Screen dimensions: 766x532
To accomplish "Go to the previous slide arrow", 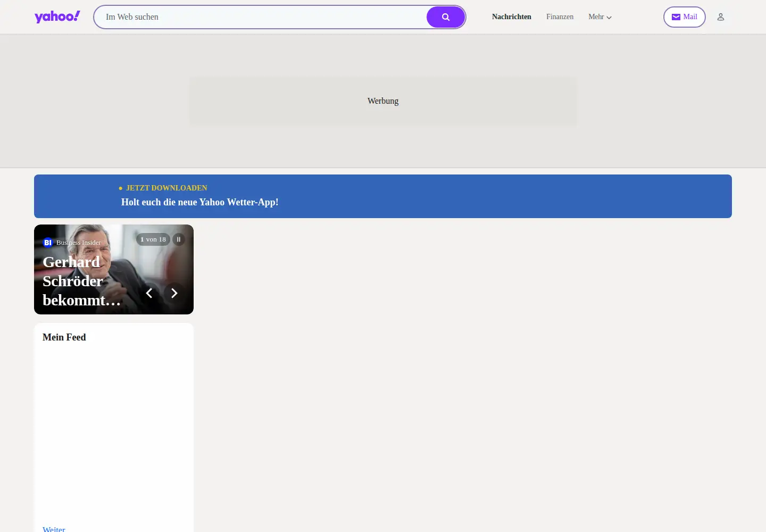I will coord(149,293).
